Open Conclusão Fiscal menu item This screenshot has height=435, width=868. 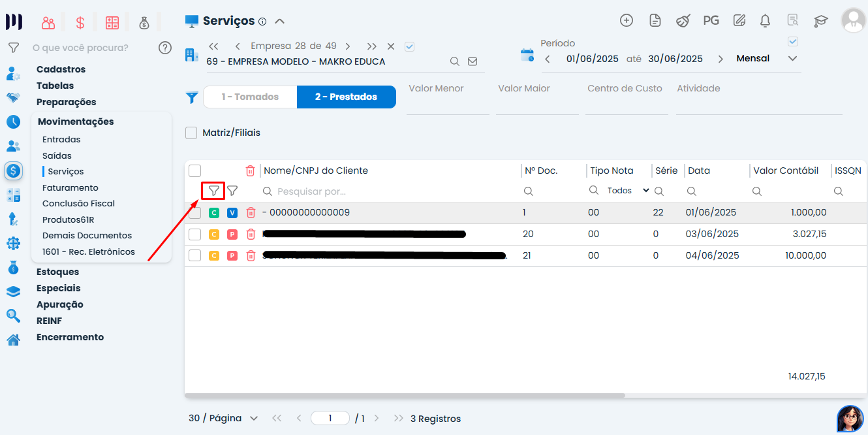[78, 203]
